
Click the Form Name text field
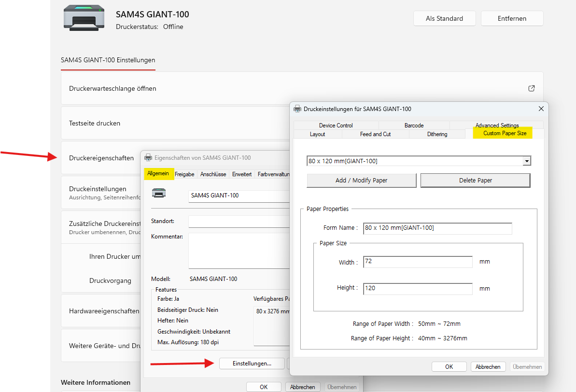(437, 228)
